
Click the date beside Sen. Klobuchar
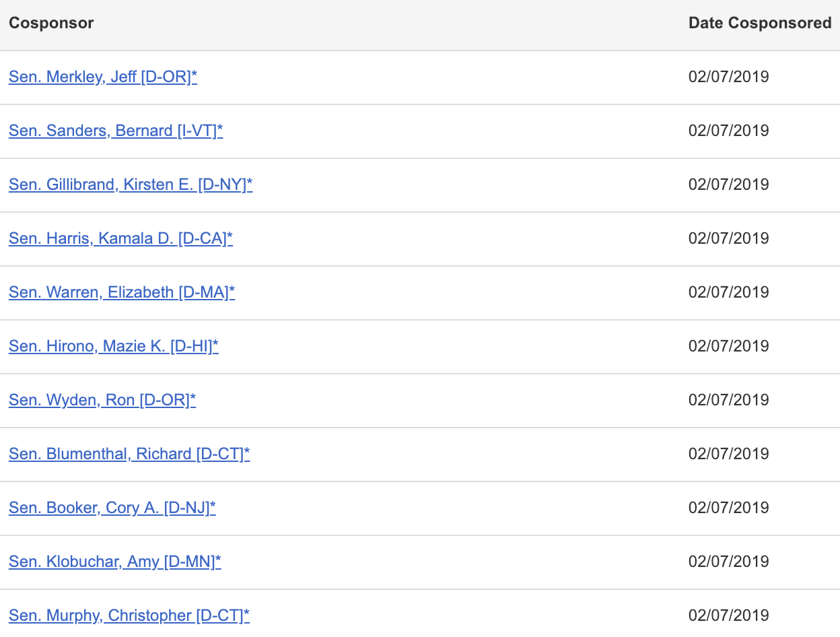[728, 562]
